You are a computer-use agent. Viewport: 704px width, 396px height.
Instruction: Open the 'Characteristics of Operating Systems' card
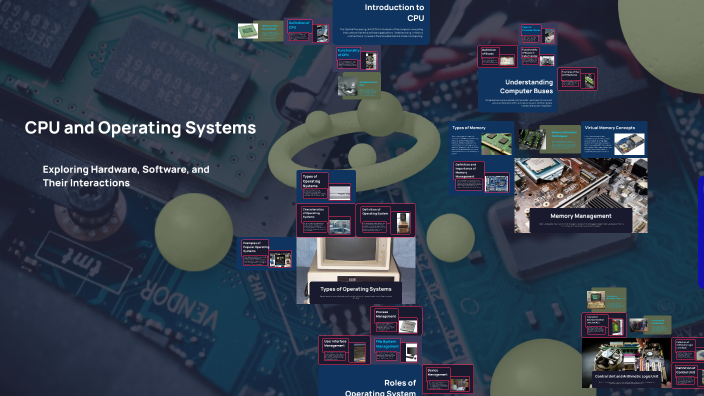326,220
